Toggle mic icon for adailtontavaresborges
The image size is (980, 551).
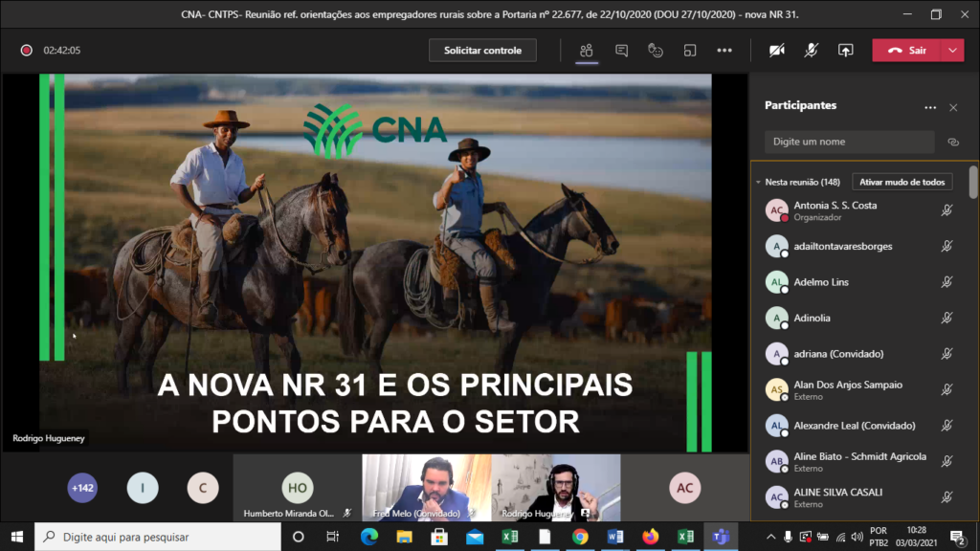pyautogui.click(x=947, y=246)
